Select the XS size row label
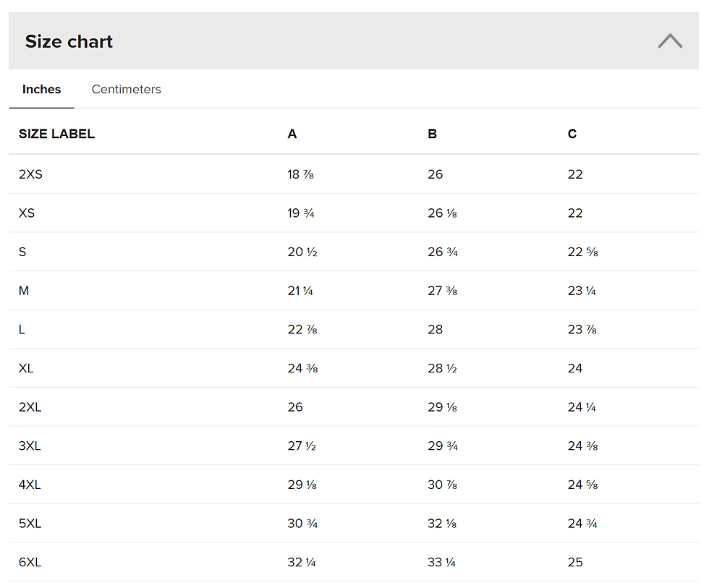The height and width of the screenshot is (588, 709). [27, 213]
